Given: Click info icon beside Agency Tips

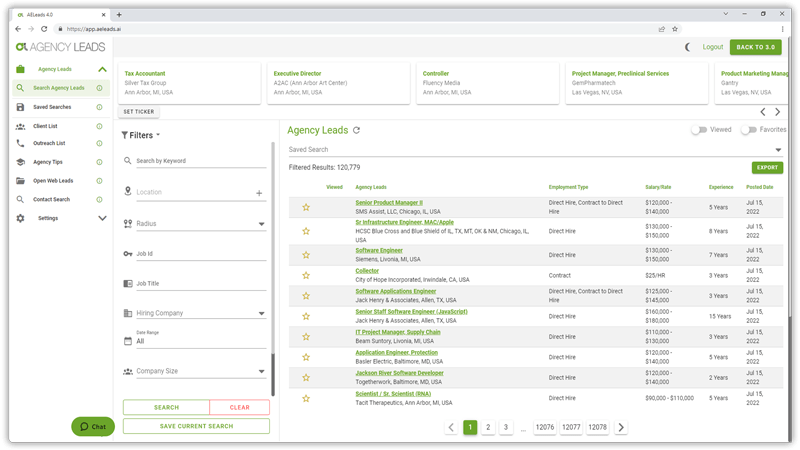Looking at the screenshot, I should pos(99,162).
